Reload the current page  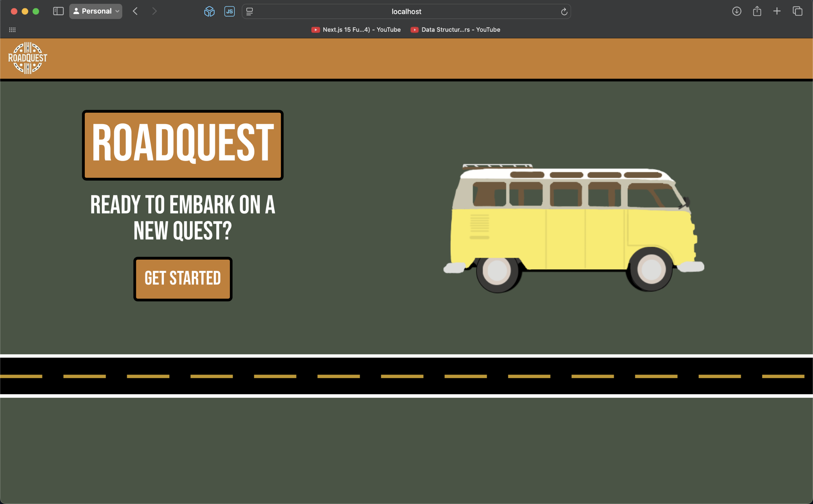564,12
